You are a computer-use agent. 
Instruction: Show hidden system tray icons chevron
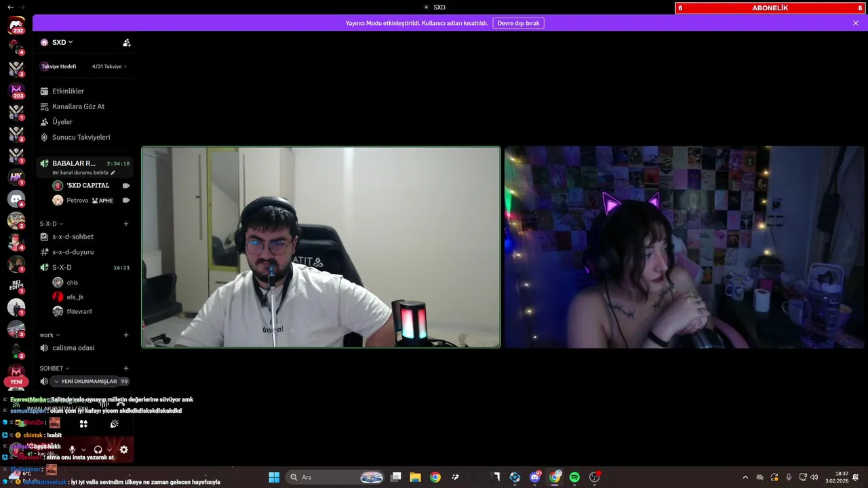pos(745,477)
